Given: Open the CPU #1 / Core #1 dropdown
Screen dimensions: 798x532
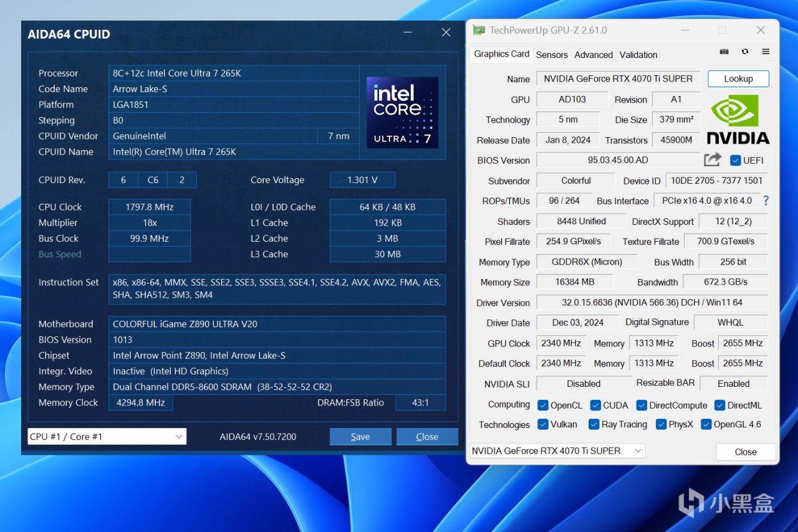Looking at the screenshot, I should (107, 437).
